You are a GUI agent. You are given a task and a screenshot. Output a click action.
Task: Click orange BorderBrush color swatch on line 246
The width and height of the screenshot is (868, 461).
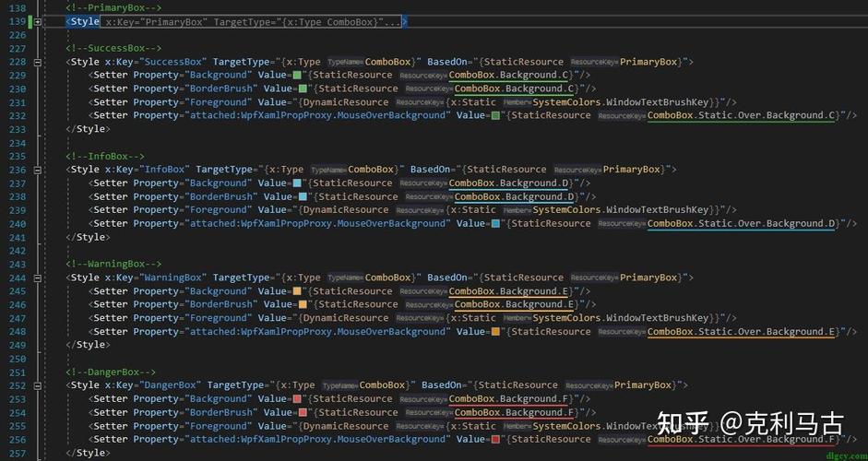point(303,304)
